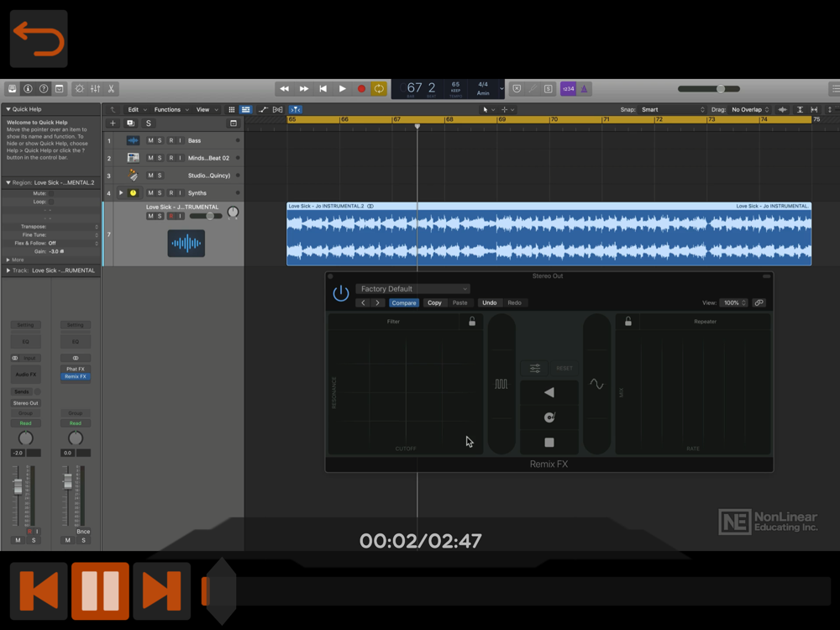
Task: Open the Functions menu
Action: [x=171, y=109]
